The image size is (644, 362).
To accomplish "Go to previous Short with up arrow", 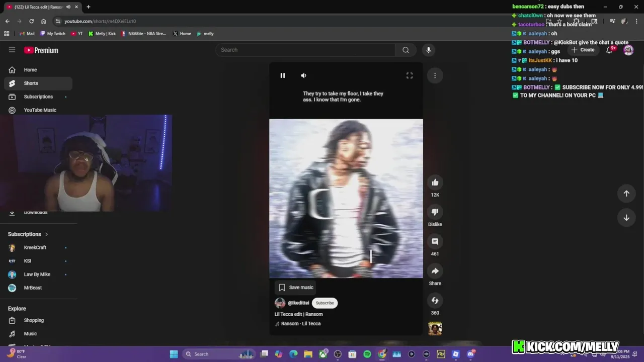I will [x=626, y=194].
